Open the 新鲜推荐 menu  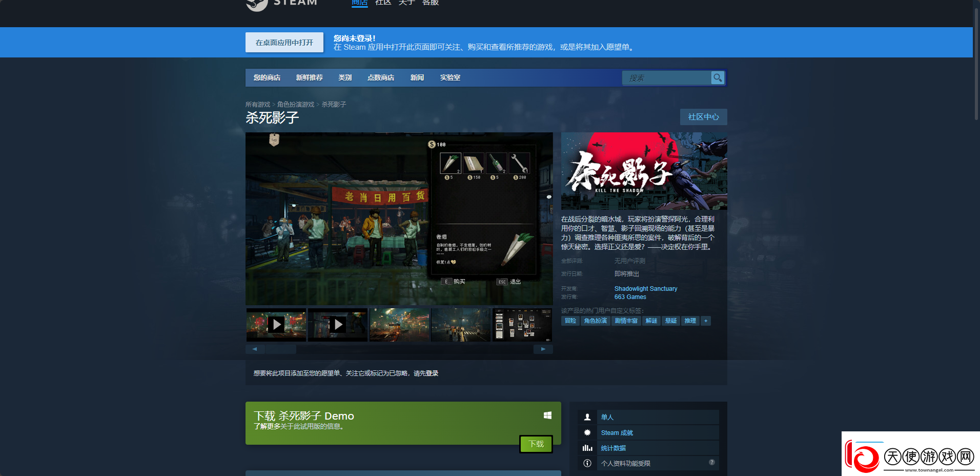point(310,77)
